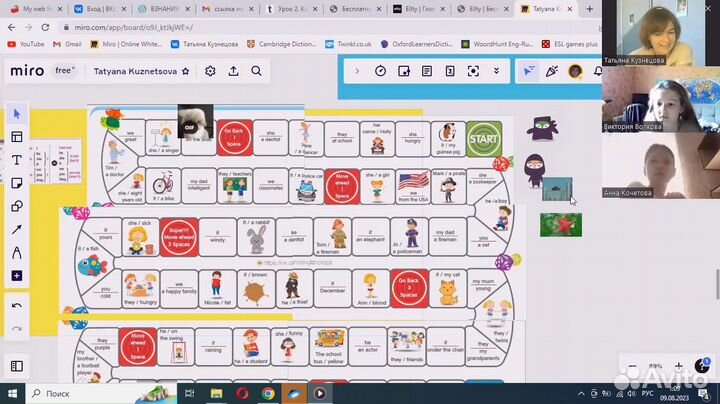Viewport: 720px width, 404px height.
Task: Select the Connection line arrow tool
Action: 17,229
